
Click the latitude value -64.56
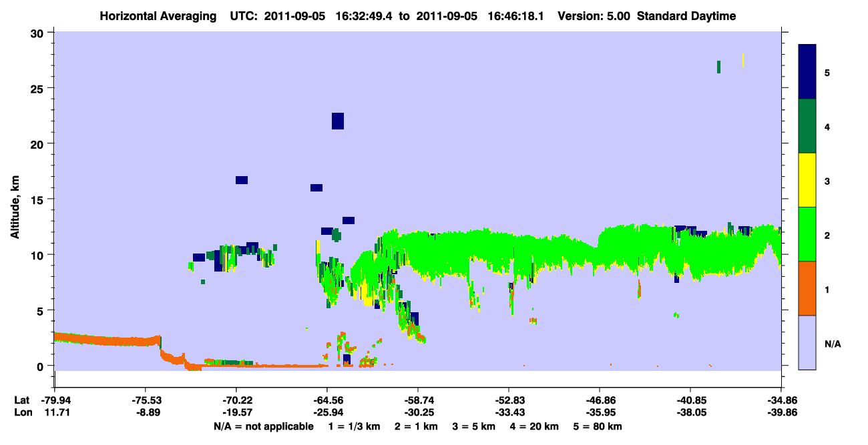(x=327, y=400)
